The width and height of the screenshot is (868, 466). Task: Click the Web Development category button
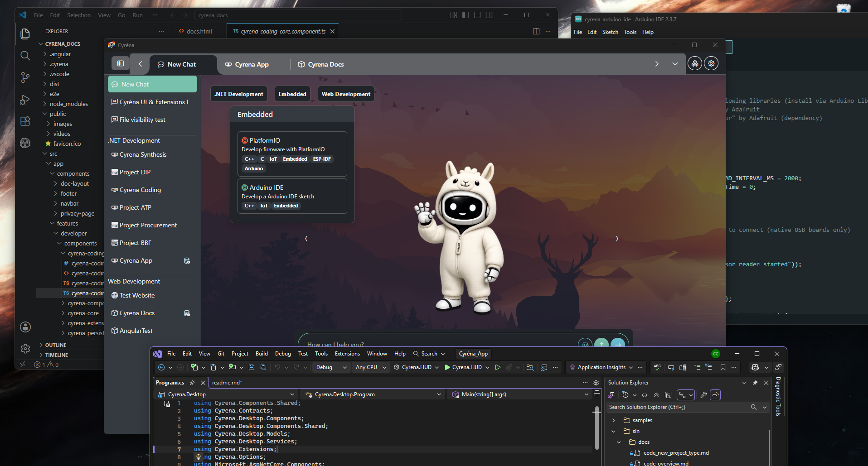pyautogui.click(x=346, y=94)
